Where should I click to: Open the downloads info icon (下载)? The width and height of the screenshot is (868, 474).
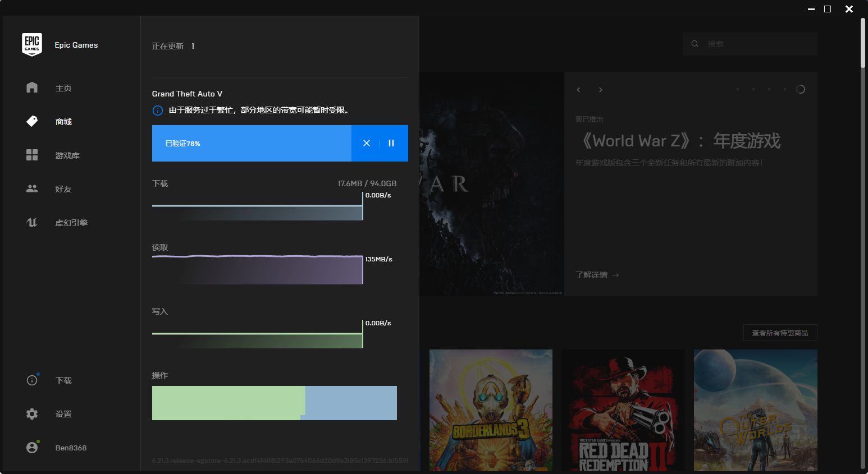point(32,380)
